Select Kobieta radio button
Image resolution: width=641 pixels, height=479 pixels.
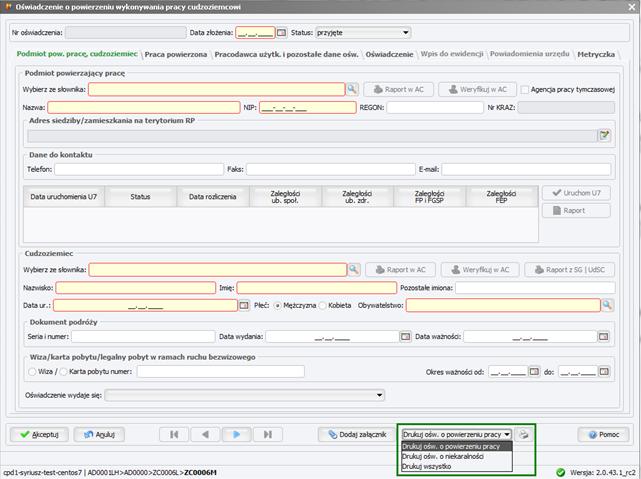coord(322,306)
